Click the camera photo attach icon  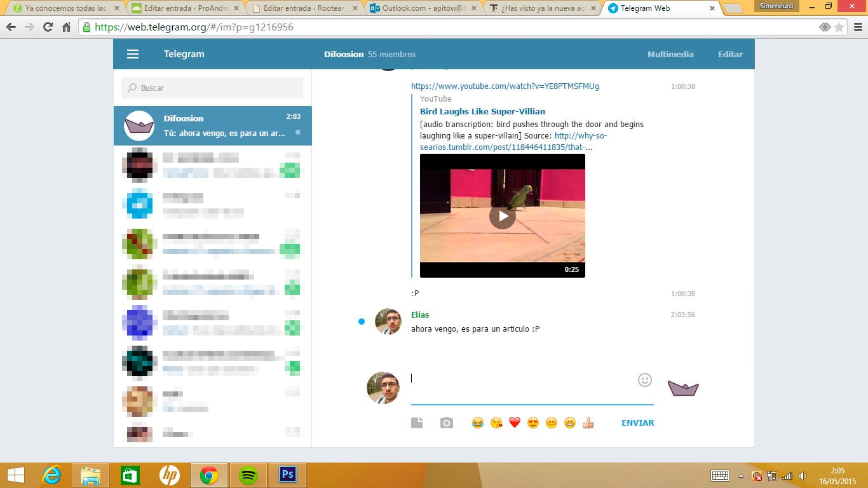(447, 423)
